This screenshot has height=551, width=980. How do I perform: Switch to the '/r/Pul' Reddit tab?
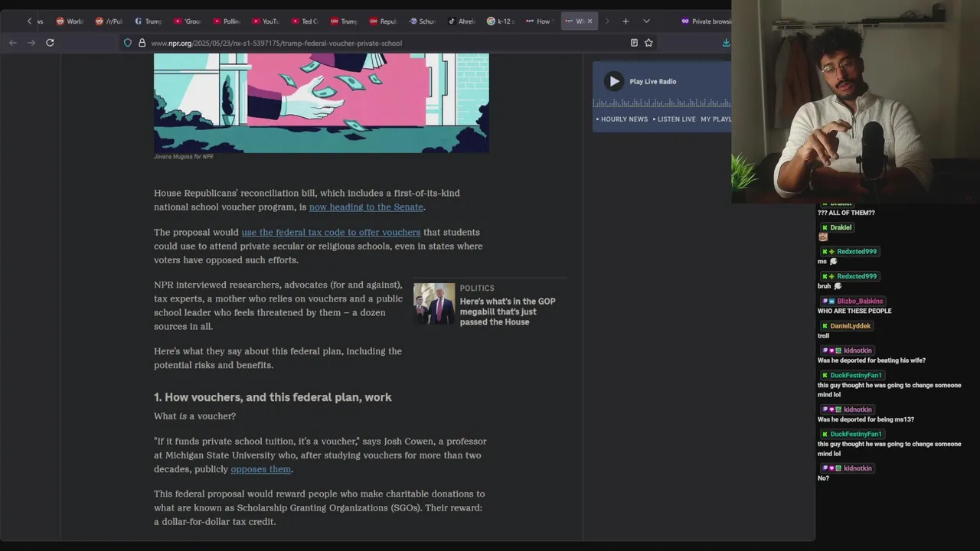point(109,21)
